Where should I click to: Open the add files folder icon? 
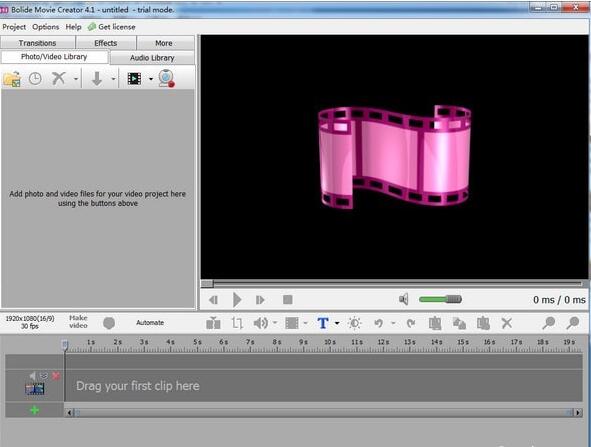(x=12, y=79)
